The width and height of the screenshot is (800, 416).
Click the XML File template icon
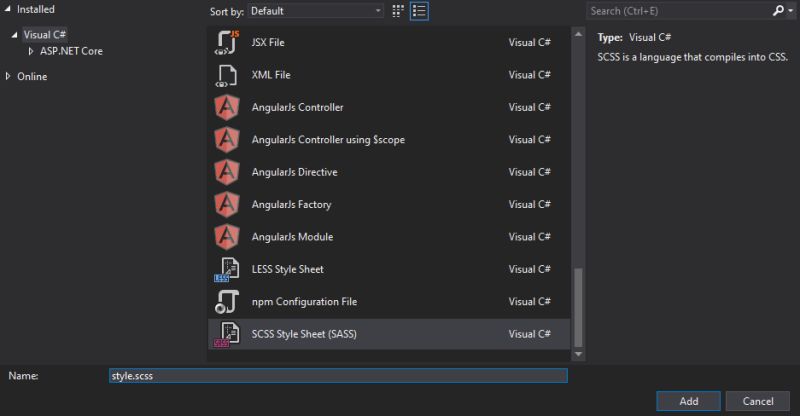[x=227, y=75]
